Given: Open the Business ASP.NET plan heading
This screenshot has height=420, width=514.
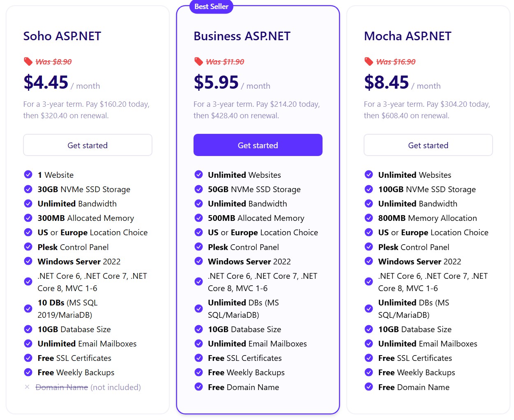Looking at the screenshot, I should (x=242, y=36).
